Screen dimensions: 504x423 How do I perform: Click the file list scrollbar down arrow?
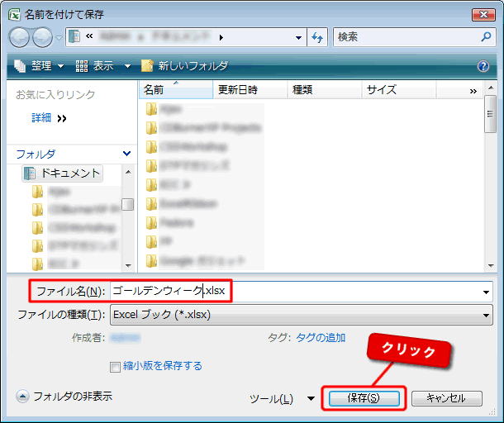(x=491, y=266)
